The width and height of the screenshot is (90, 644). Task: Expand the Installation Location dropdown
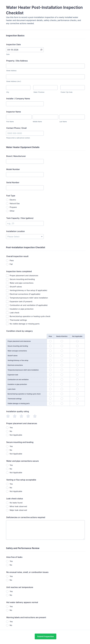[x=25, y=236]
